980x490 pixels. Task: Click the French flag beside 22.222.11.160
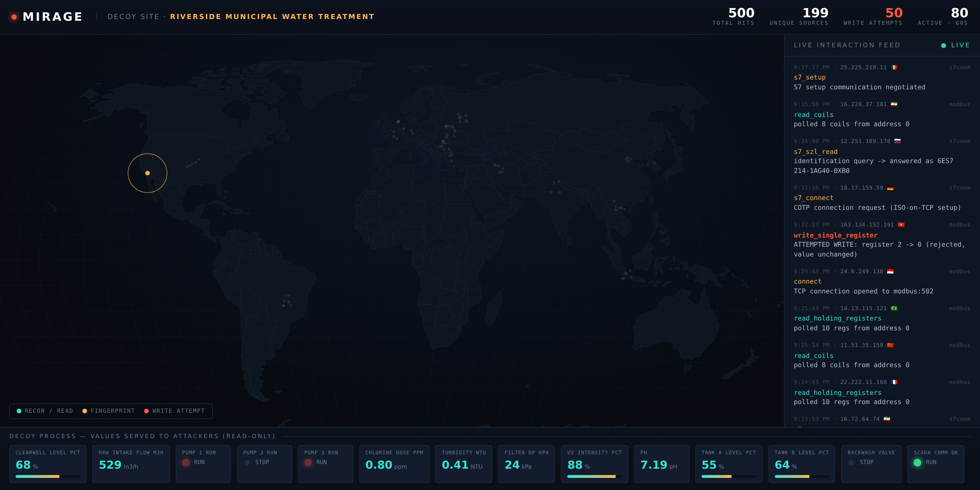(894, 382)
